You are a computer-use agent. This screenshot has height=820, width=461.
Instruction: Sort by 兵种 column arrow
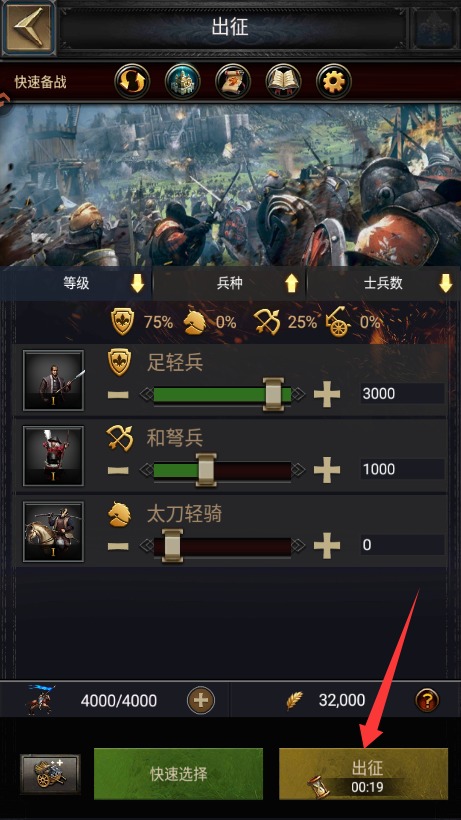291,283
